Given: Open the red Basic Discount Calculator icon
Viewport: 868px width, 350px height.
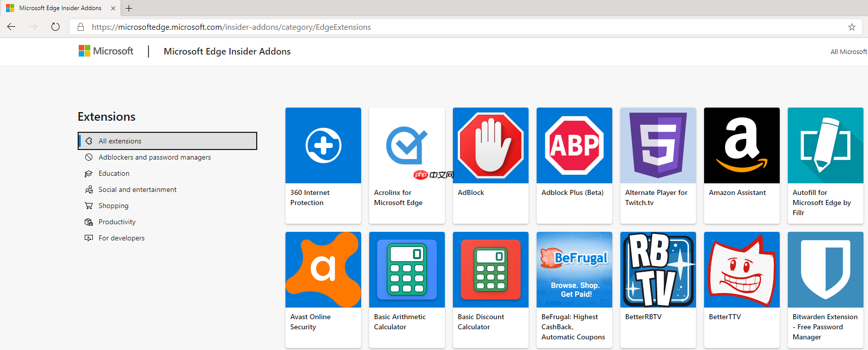Looking at the screenshot, I should (x=491, y=270).
